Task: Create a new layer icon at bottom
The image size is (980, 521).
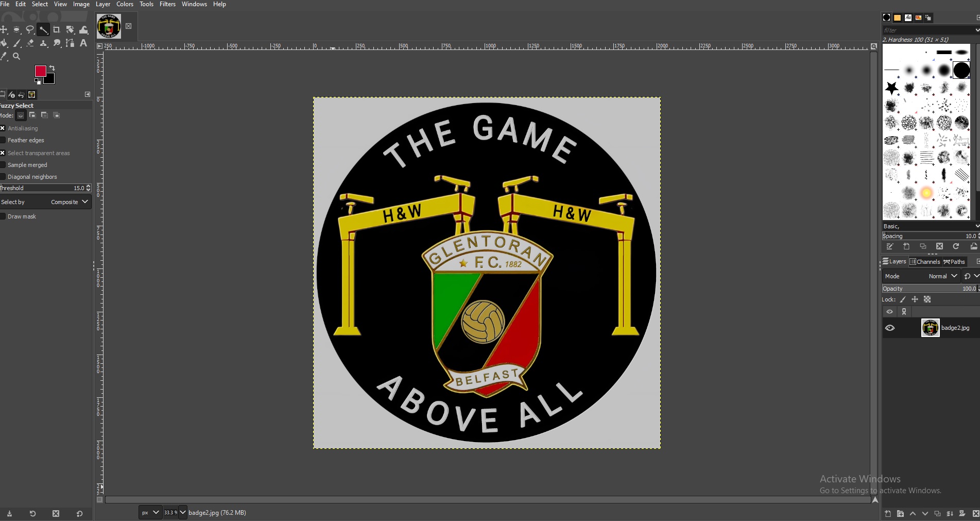Action: (888, 514)
